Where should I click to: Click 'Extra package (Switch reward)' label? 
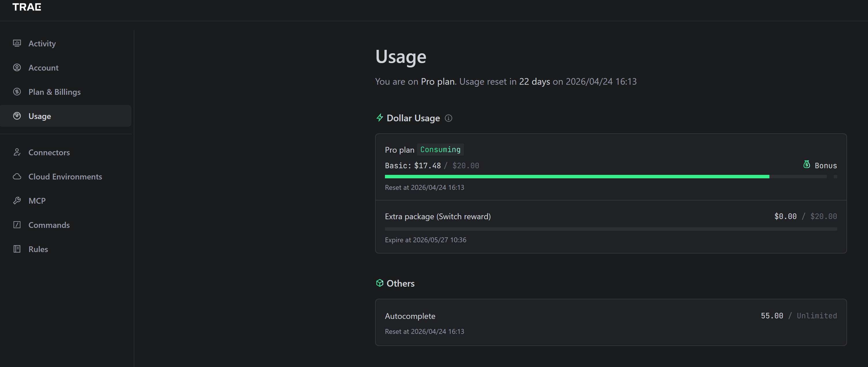click(x=438, y=217)
